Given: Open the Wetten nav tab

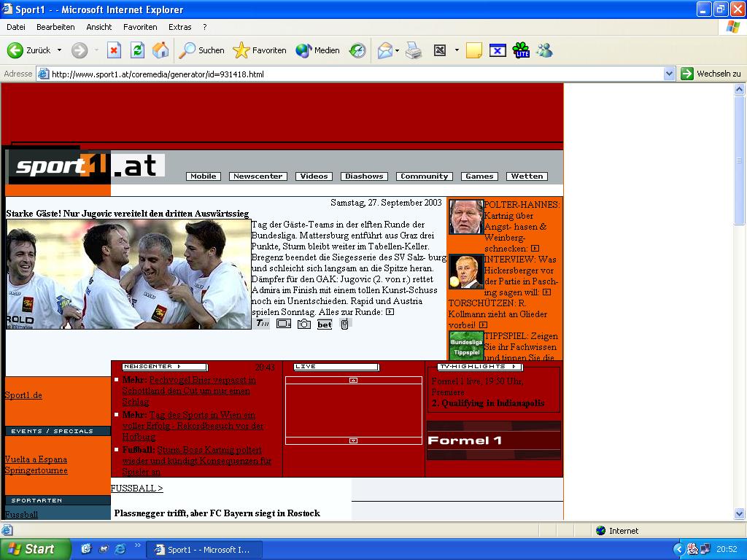Looking at the screenshot, I should (x=527, y=176).
